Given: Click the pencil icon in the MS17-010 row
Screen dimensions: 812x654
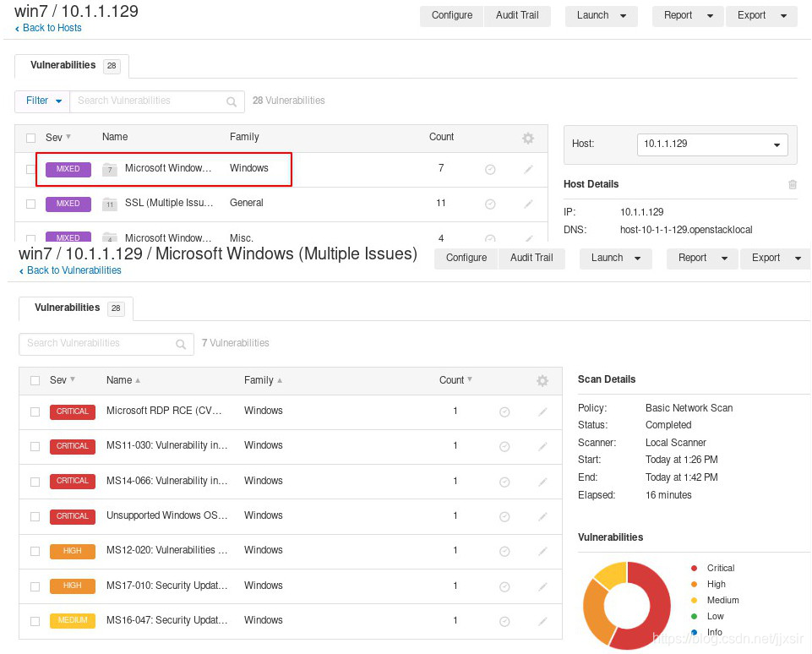Looking at the screenshot, I should [542, 586].
